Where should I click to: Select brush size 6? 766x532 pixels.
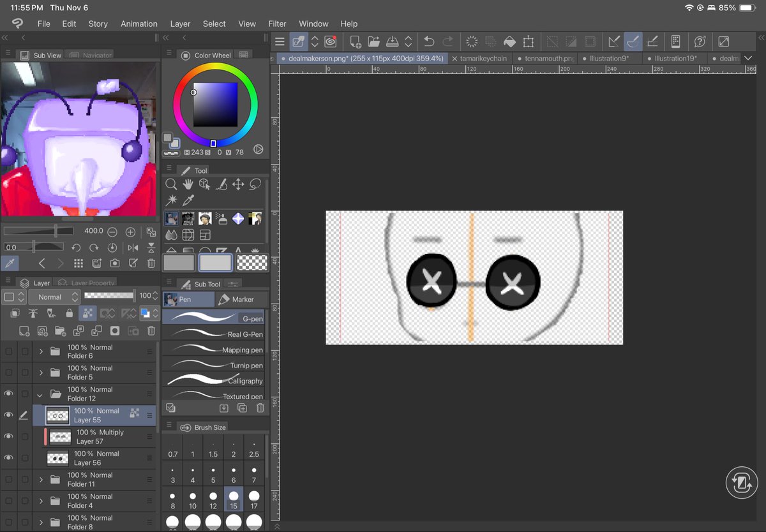pos(234,475)
